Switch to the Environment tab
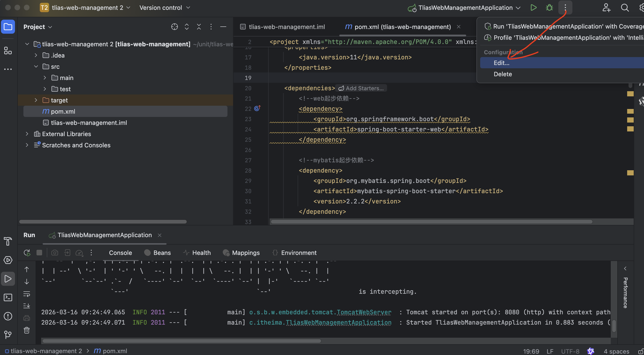 point(294,253)
